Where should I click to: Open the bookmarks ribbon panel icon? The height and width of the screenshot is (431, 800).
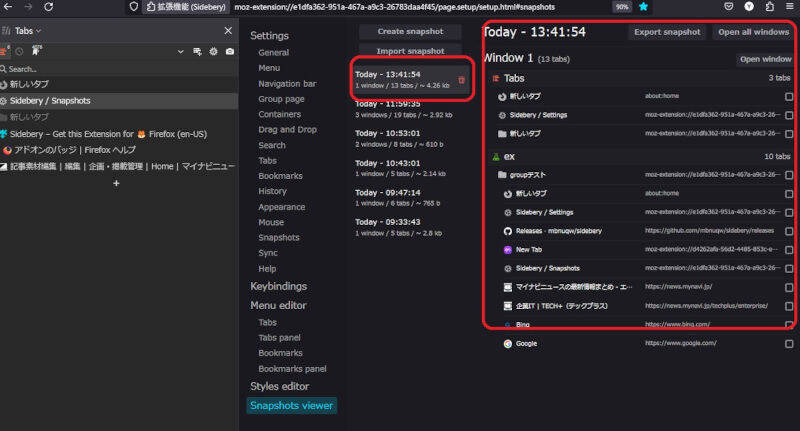(36, 50)
